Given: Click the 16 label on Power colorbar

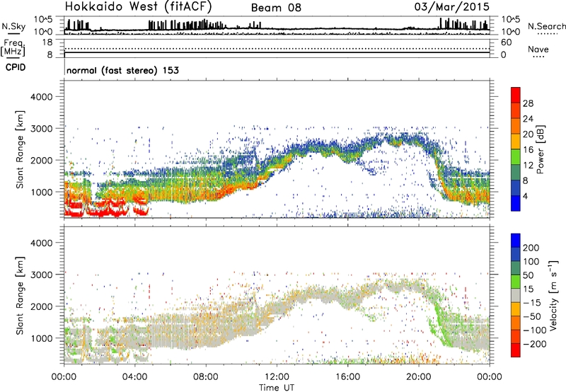Looking at the screenshot, I should tap(528, 150).
